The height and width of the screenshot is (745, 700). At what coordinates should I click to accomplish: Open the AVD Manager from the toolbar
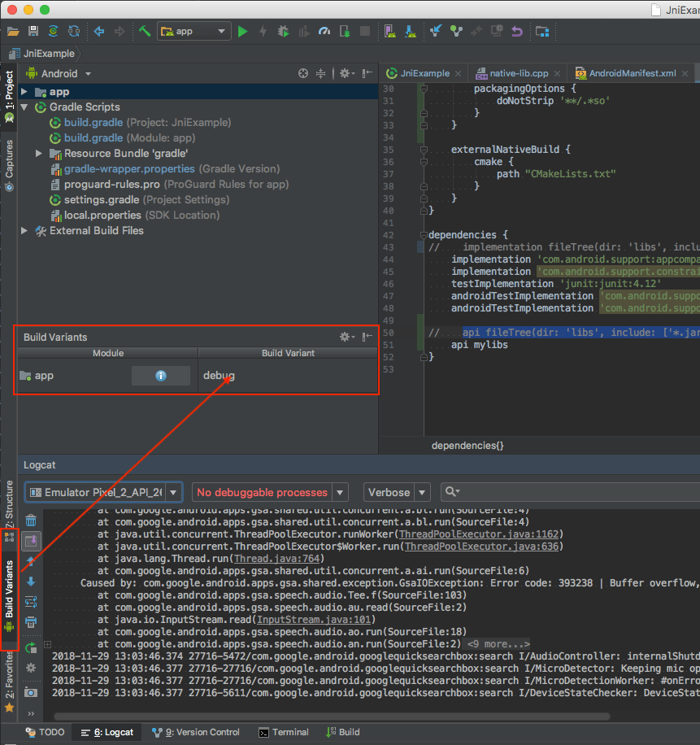click(x=389, y=31)
